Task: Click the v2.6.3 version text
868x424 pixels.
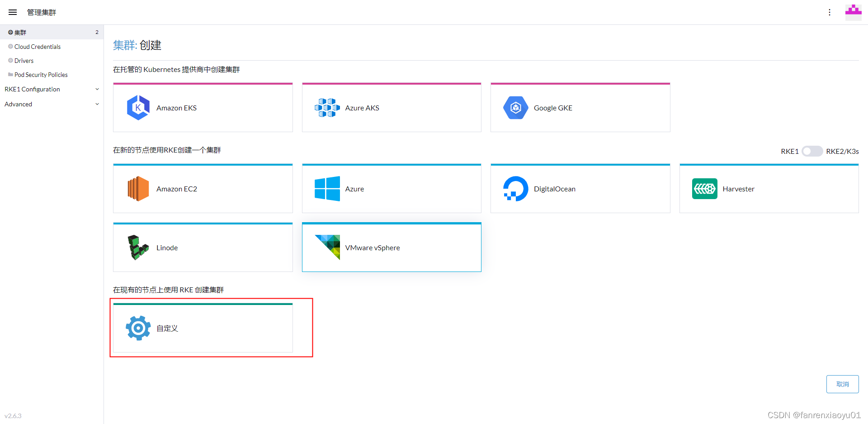Action: coord(13,415)
